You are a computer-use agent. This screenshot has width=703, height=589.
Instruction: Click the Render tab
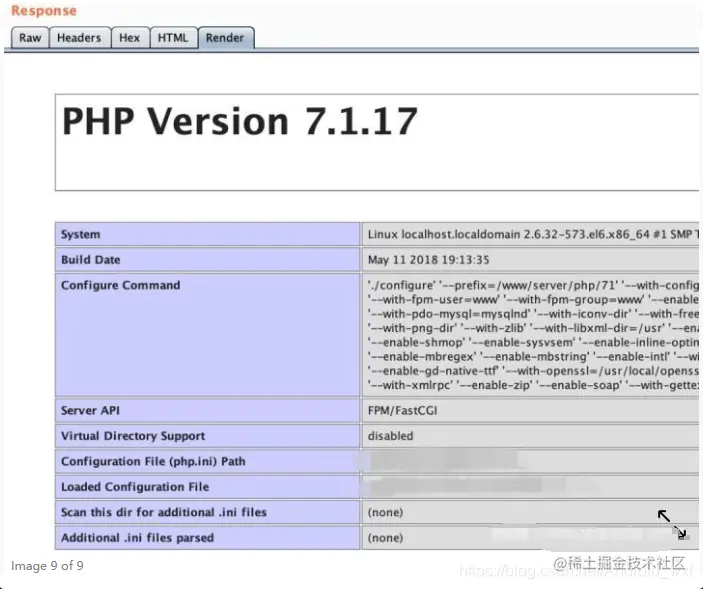click(x=225, y=38)
